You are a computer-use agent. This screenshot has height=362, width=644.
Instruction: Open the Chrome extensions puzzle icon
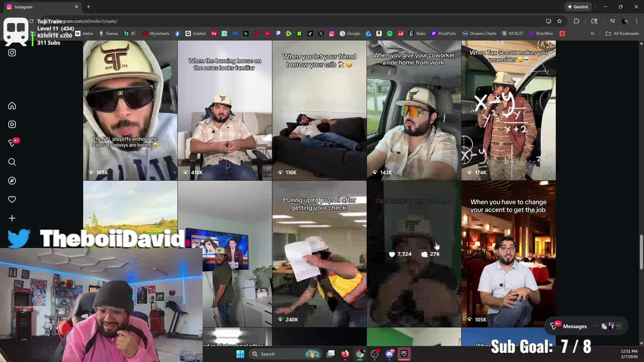pyautogui.click(x=577, y=21)
